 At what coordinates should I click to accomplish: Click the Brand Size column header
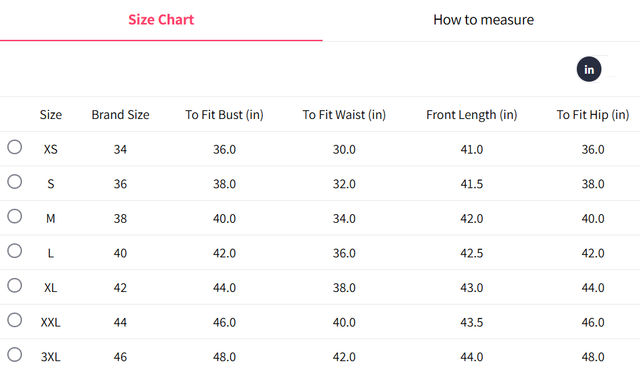coord(120,115)
